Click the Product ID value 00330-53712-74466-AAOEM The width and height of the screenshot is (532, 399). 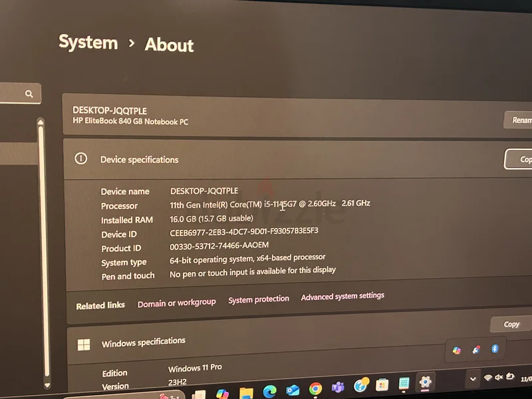(219, 245)
